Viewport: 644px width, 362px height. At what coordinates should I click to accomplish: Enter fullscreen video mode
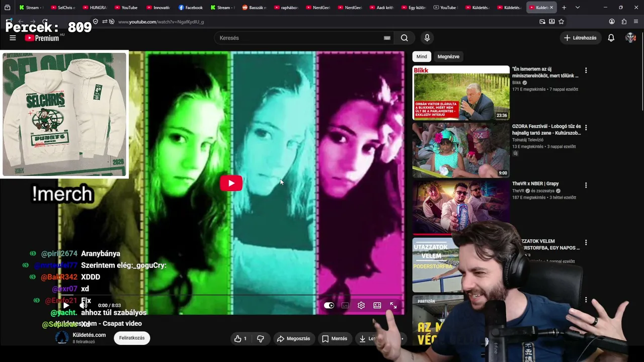point(393,305)
